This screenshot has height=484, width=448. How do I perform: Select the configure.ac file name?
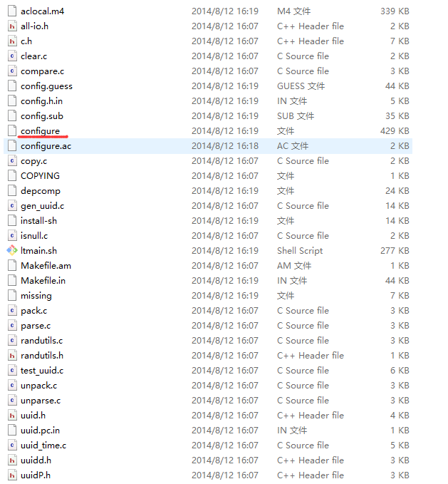pos(46,146)
